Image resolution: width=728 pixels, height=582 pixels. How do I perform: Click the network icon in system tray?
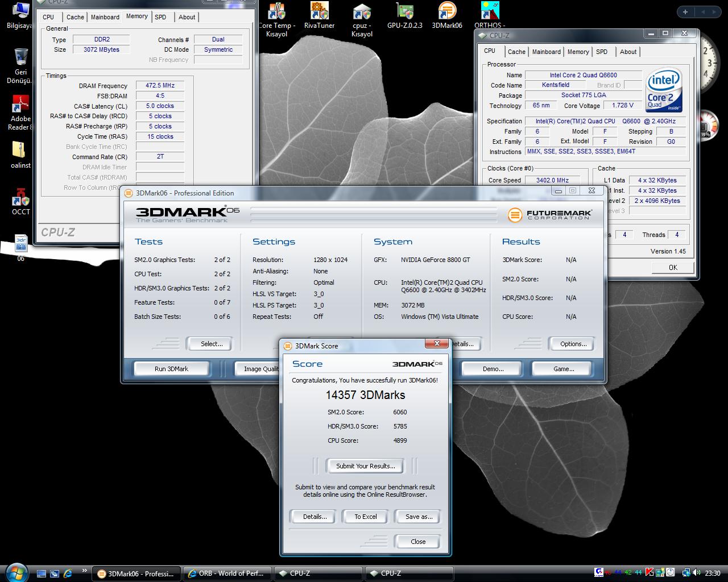click(686, 573)
